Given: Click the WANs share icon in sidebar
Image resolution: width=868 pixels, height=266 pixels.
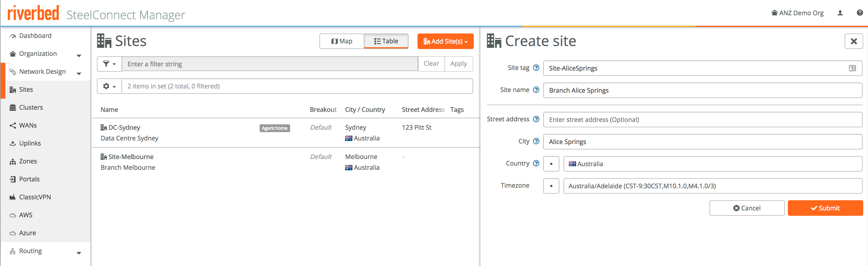Looking at the screenshot, I should [13, 126].
